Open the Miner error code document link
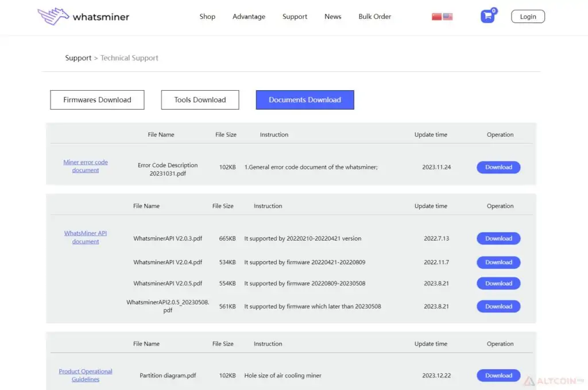This screenshot has height=390, width=588. coord(86,166)
